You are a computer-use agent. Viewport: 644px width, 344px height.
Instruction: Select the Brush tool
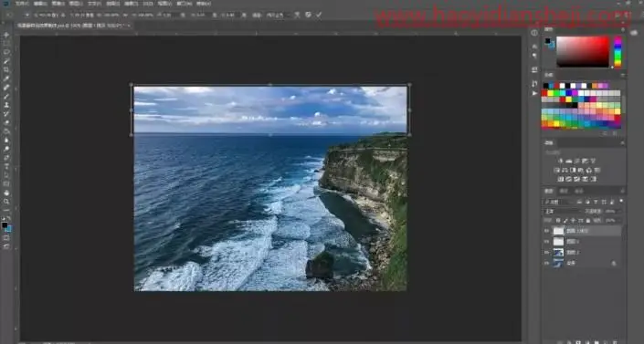[x=6, y=96]
